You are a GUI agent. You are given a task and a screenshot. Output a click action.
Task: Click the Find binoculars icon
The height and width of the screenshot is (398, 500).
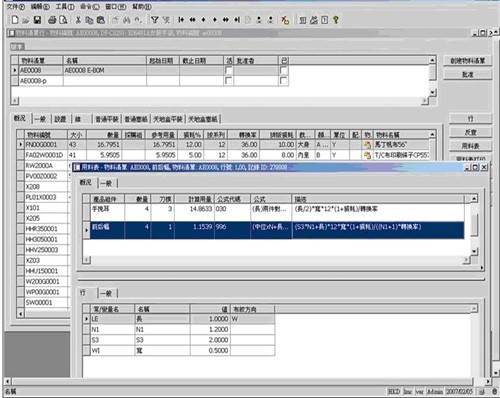(127, 20)
